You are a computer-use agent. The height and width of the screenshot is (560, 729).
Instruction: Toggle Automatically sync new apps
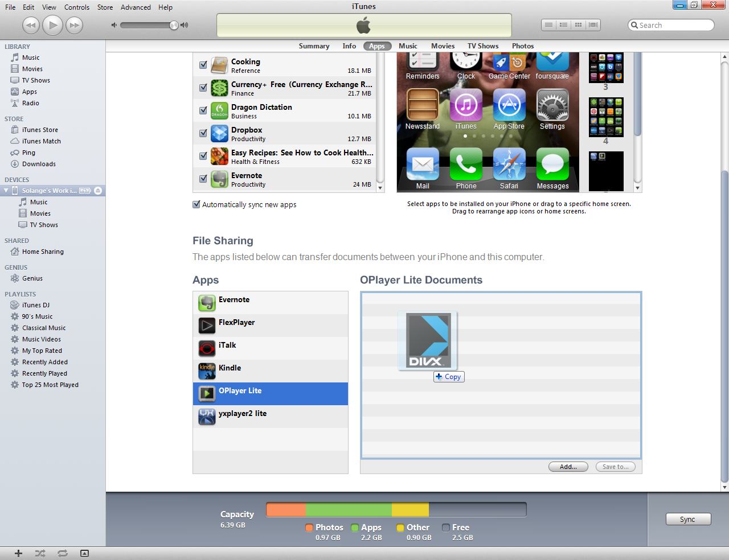pos(196,204)
